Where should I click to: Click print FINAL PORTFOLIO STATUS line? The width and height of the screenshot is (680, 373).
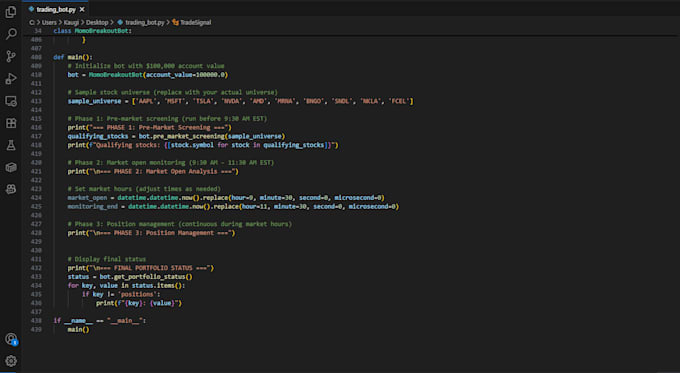pos(141,268)
